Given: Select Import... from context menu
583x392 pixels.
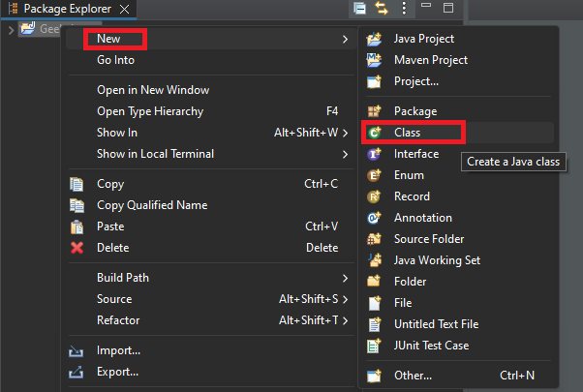Looking at the screenshot, I should [210, 350].
